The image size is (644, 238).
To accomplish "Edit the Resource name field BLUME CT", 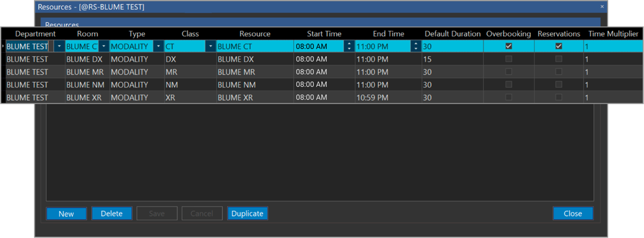I will point(254,46).
